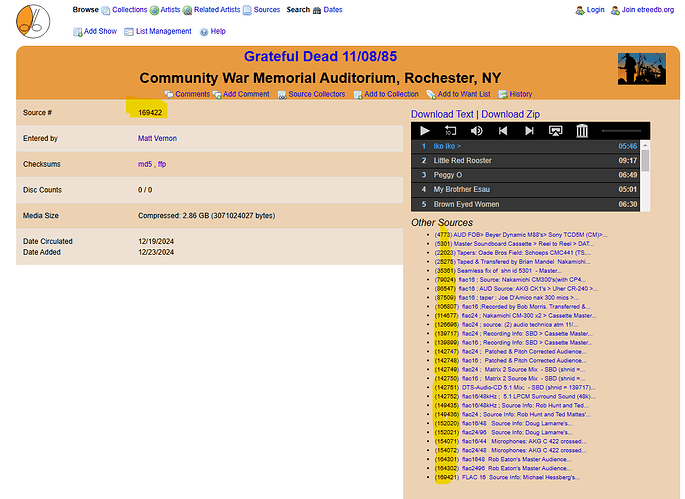Click the Collections page icon

point(106,10)
